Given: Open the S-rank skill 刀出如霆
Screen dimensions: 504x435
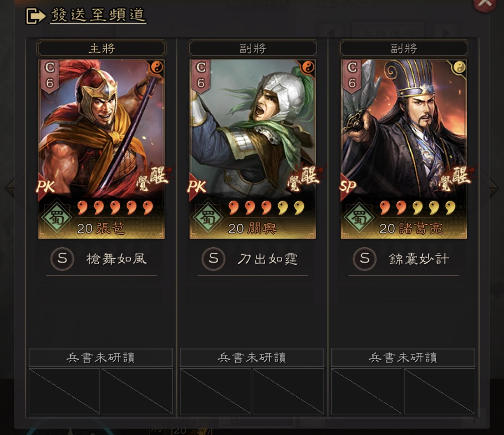Looking at the screenshot, I should (x=252, y=259).
